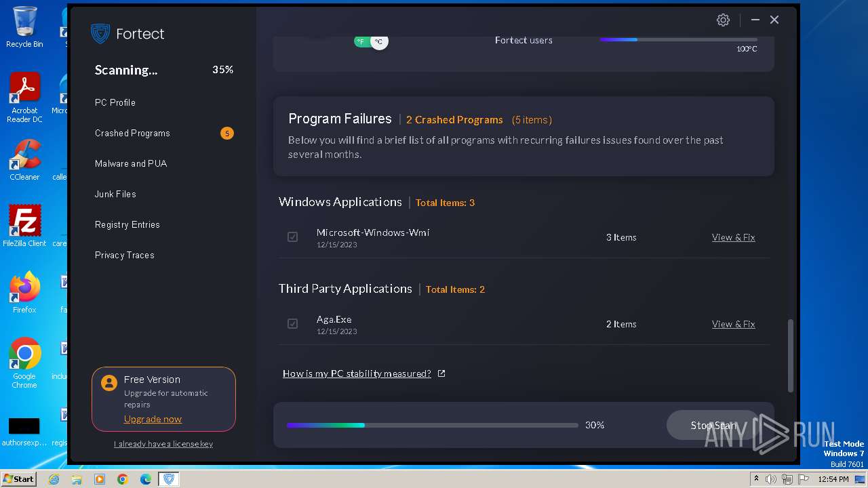Click the vertical scrollbar thumb
This screenshot has width=868, height=488.
click(790, 355)
